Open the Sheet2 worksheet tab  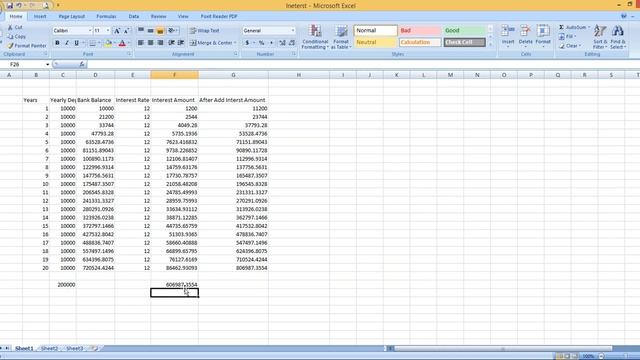pyautogui.click(x=49, y=348)
